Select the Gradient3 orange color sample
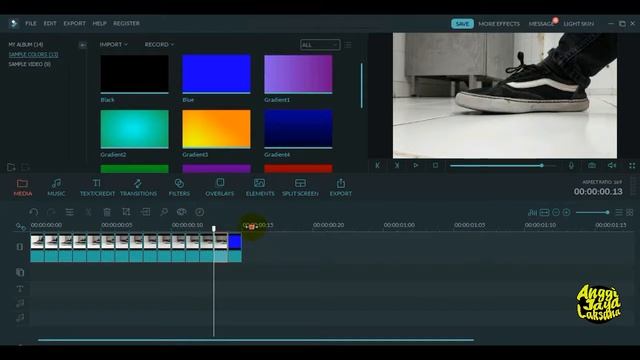 216,129
